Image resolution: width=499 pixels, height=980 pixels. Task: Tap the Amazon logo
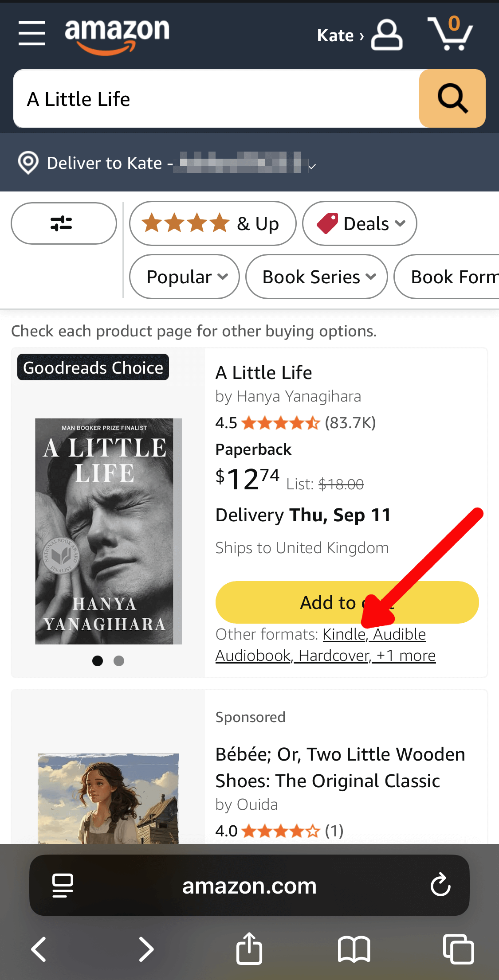pyautogui.click(x=117, y=35)
